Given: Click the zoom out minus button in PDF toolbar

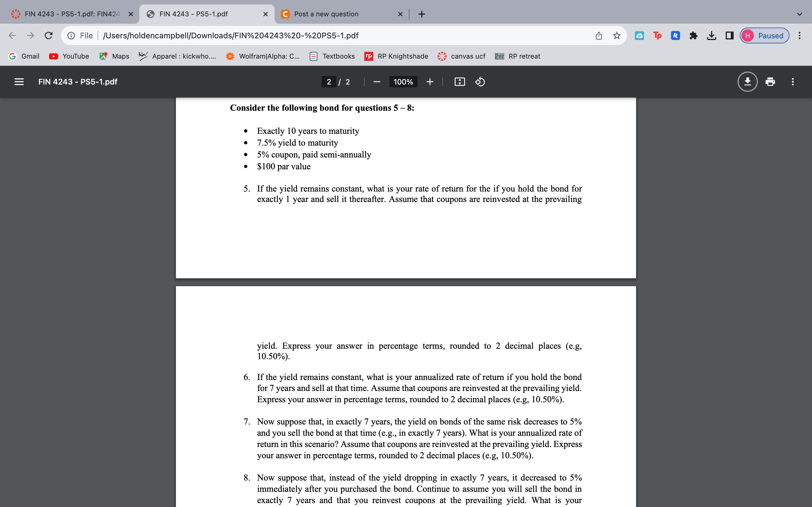Looking at the screenshot, I should [x=376, y=82].
